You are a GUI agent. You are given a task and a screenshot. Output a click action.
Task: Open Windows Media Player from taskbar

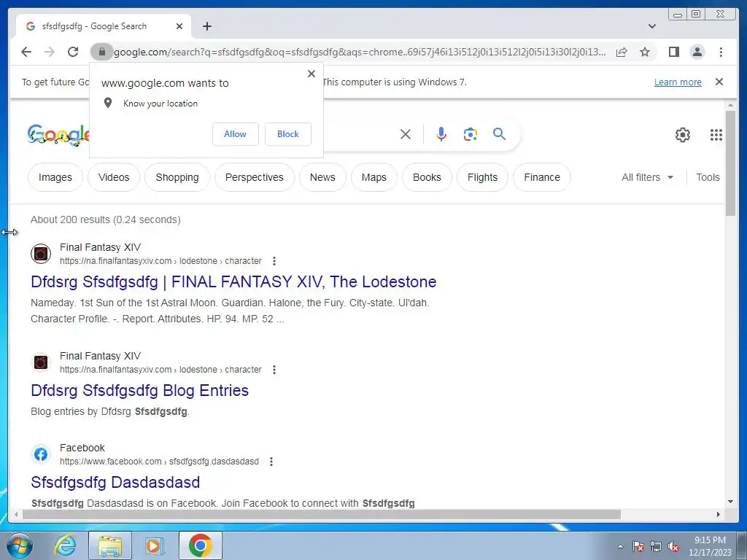tap(154, 545)
